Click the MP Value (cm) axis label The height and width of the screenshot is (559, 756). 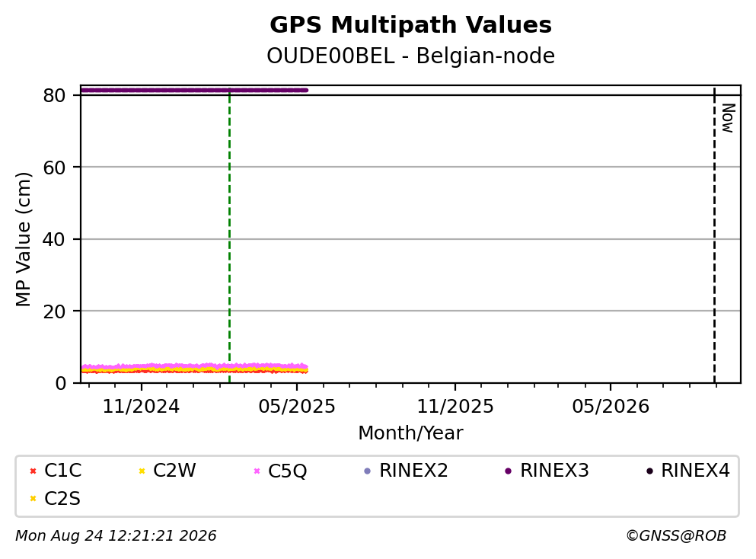pyautogui.click(x=23, y=239)
